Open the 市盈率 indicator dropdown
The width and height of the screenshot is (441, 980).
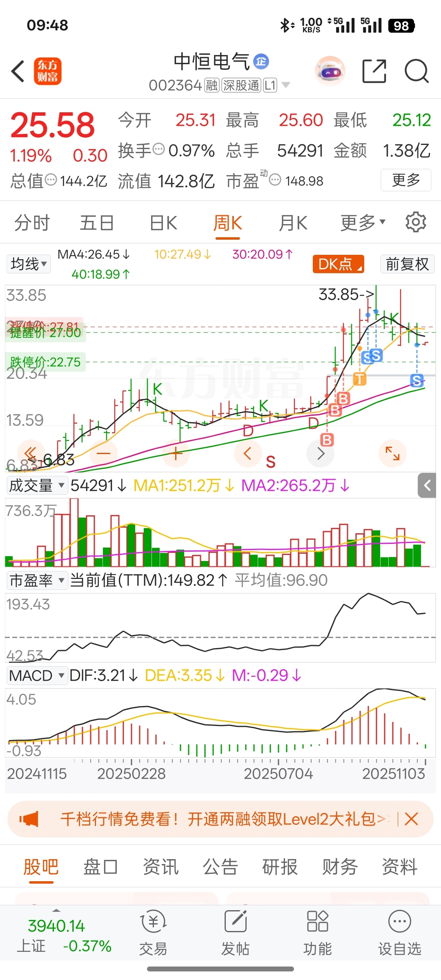tap(37, 580)
